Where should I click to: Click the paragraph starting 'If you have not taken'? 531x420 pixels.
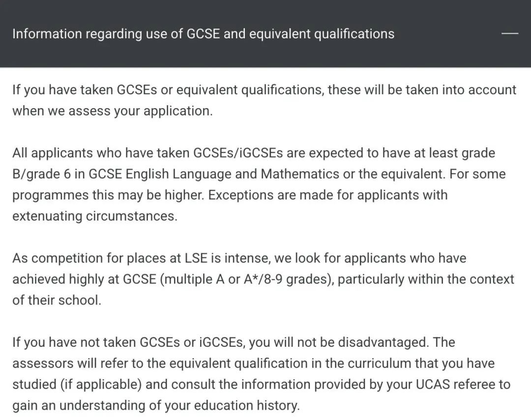point(261,373)
